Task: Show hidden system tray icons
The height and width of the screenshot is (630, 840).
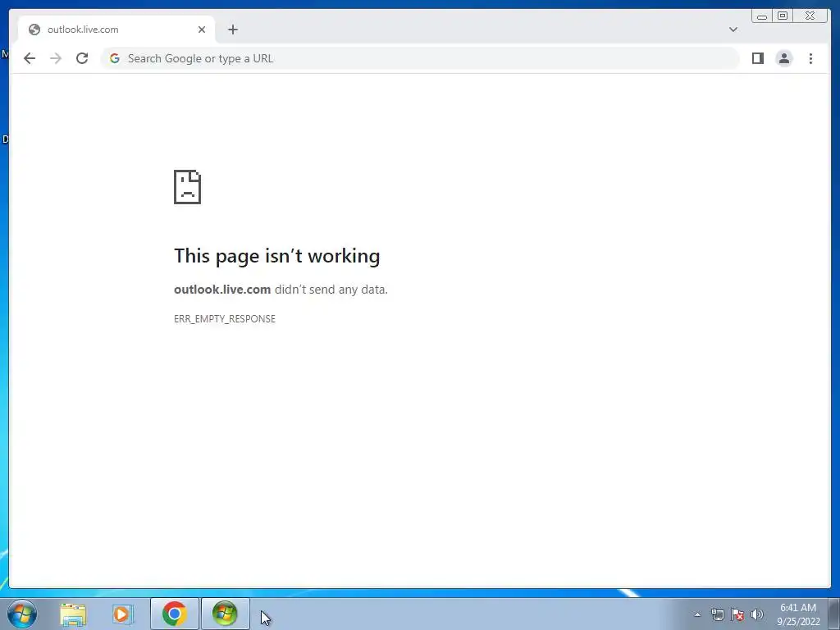Action: pyautogui.click(x=697, y=614)
